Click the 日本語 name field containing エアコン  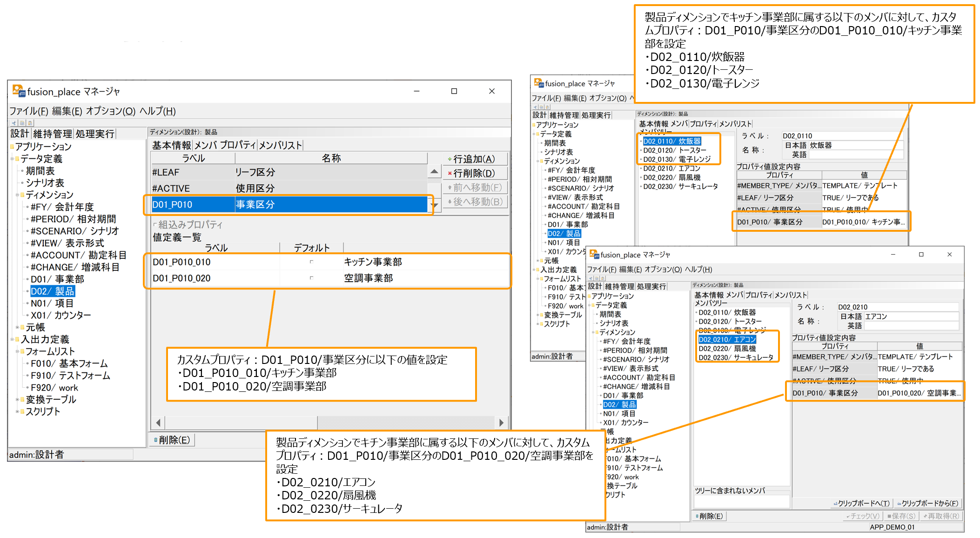point(911,316)
